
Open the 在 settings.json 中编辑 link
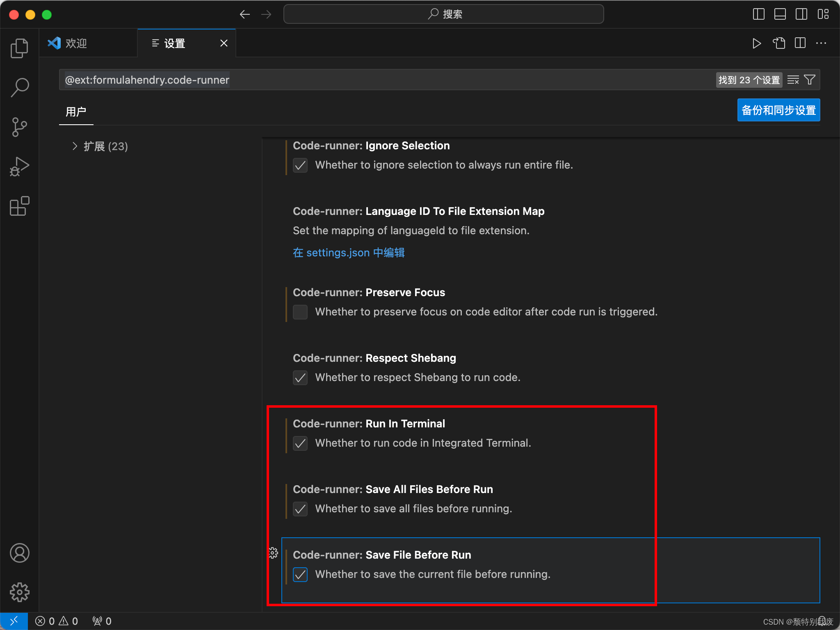pyautogui.click(x=349, y=253)
